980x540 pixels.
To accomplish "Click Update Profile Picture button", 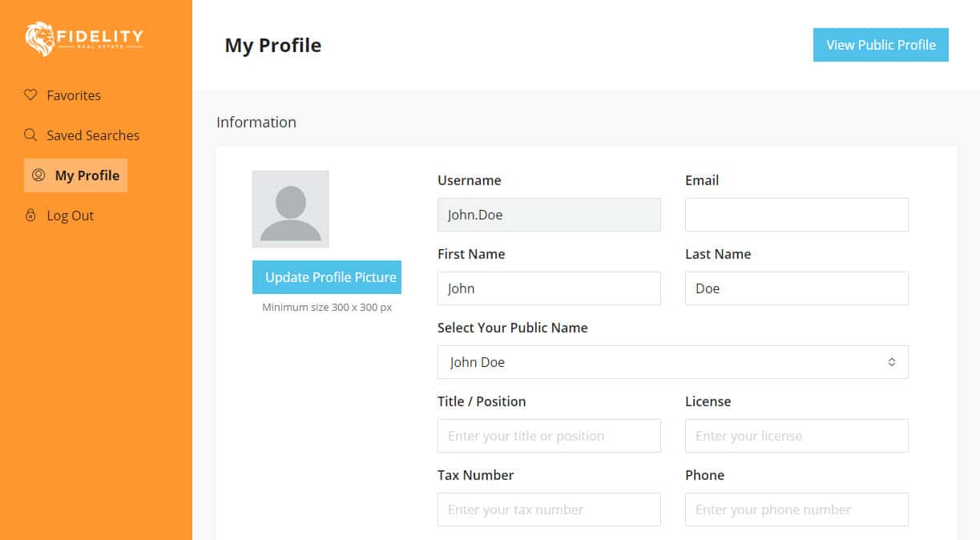I will (x=327, y=277).
